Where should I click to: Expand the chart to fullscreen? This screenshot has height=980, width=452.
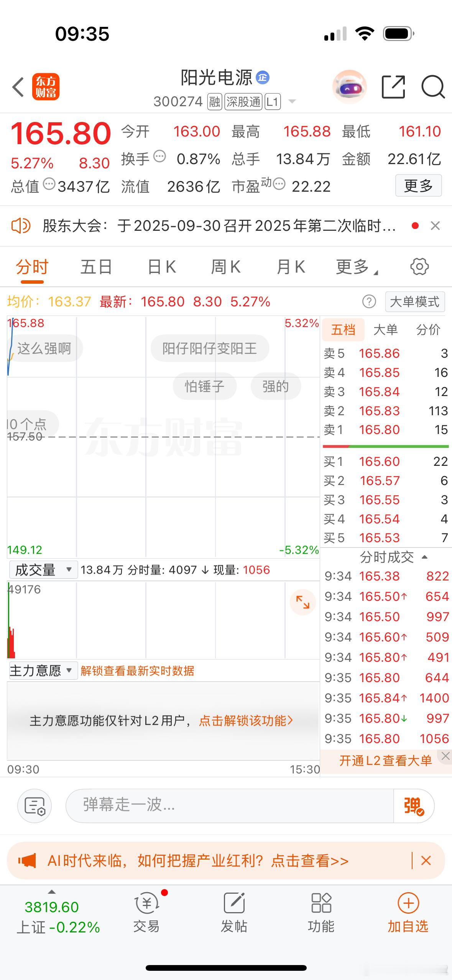302,602
